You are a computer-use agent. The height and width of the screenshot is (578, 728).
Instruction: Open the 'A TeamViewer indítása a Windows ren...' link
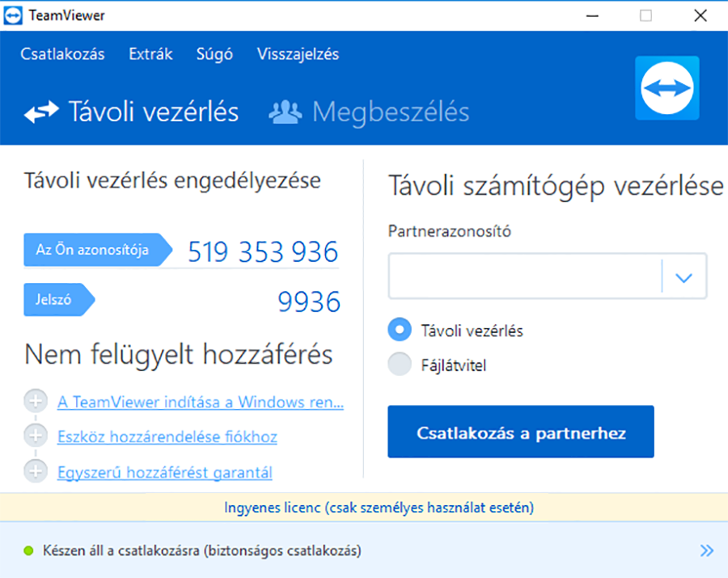click(x=201, y=402)
